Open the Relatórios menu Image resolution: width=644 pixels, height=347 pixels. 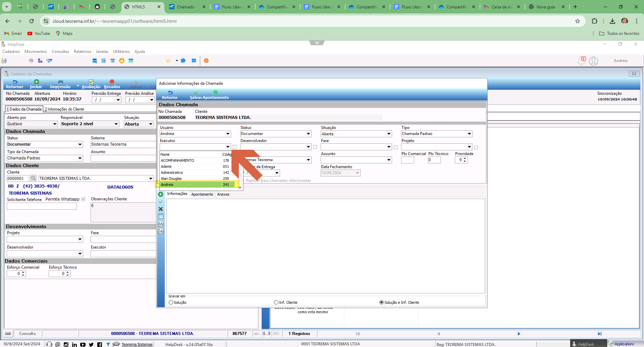coord(83,52)
